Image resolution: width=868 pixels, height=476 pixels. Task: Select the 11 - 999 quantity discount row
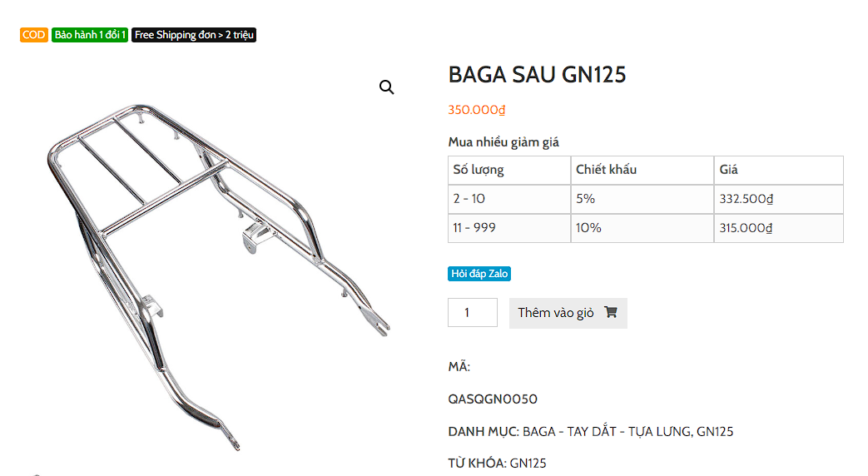pyautogui.click(x=646, y=228)
